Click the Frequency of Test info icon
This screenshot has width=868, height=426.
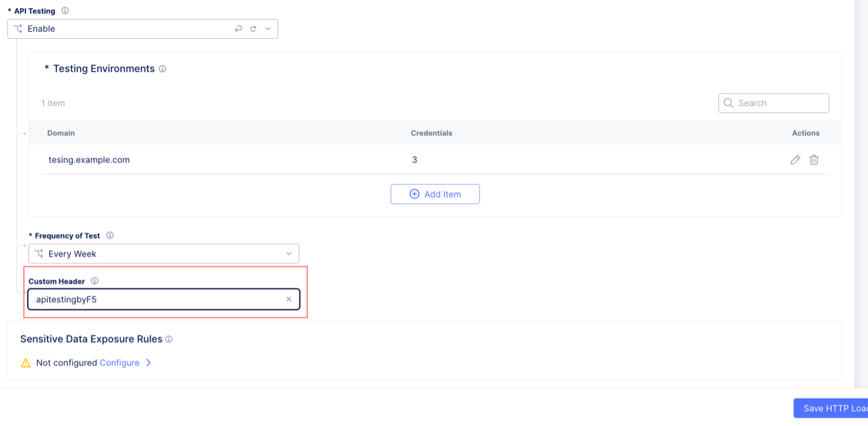point(110,235)
